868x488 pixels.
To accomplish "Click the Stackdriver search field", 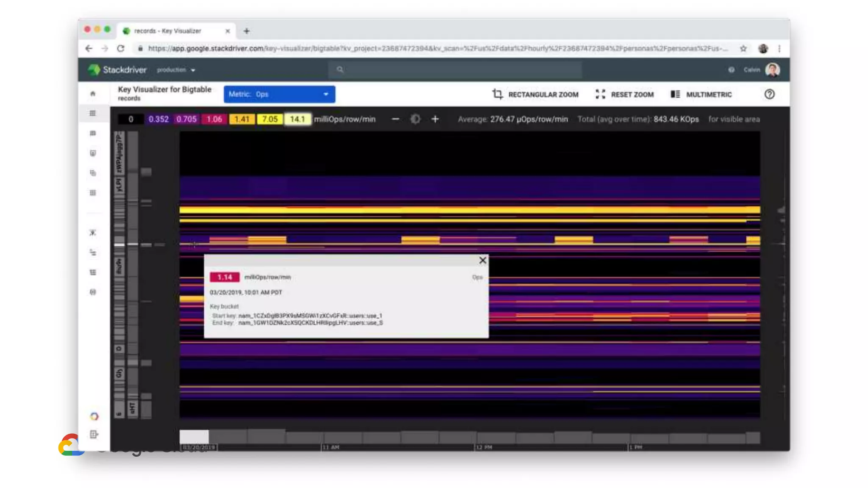I will [456, 69].
